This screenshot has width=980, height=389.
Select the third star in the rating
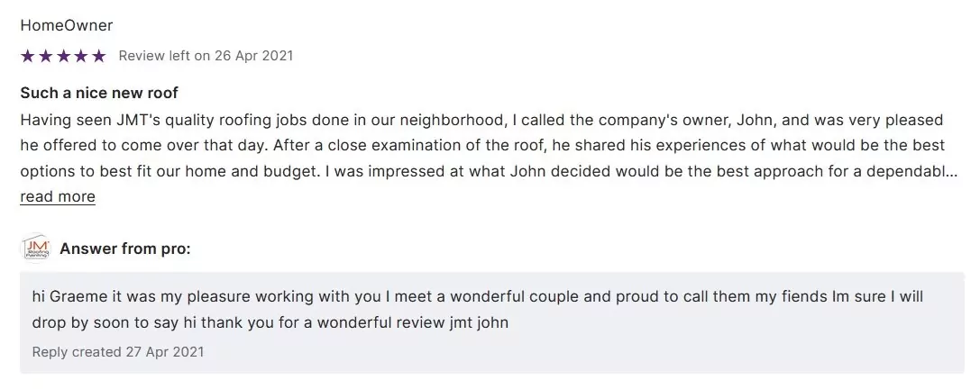pos(63,56)
